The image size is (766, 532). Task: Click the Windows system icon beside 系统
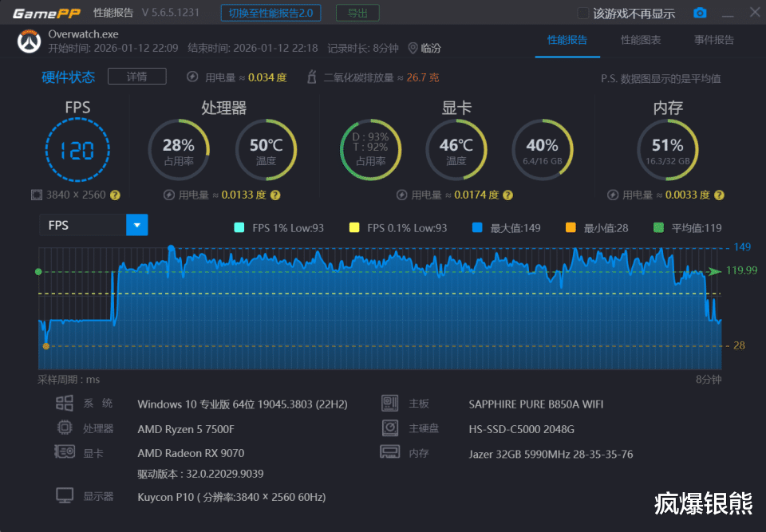point(64,404)
